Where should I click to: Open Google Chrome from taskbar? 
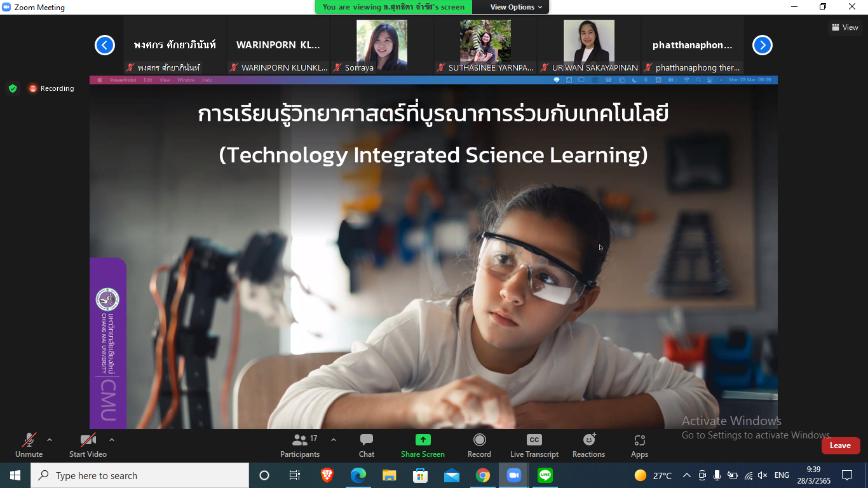point(483,475)
